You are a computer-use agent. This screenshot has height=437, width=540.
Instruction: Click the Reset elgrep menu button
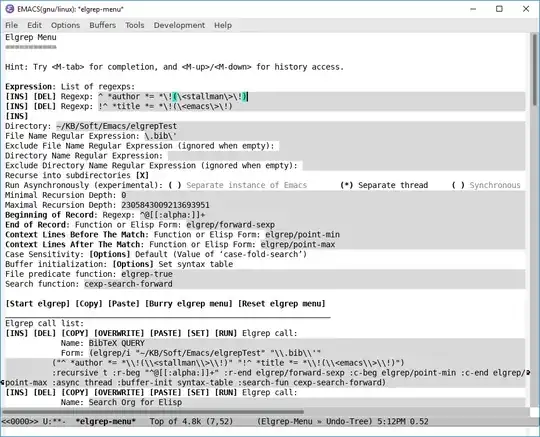(281, 304)
